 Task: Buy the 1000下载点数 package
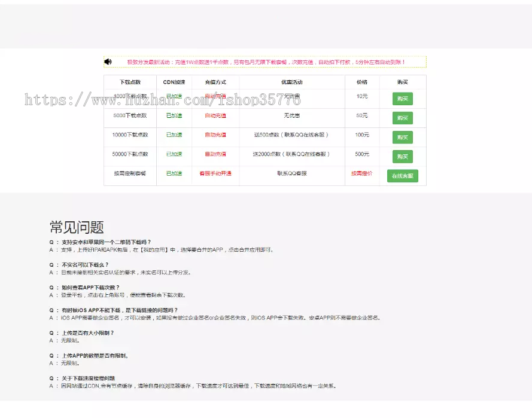click(402, 99)
